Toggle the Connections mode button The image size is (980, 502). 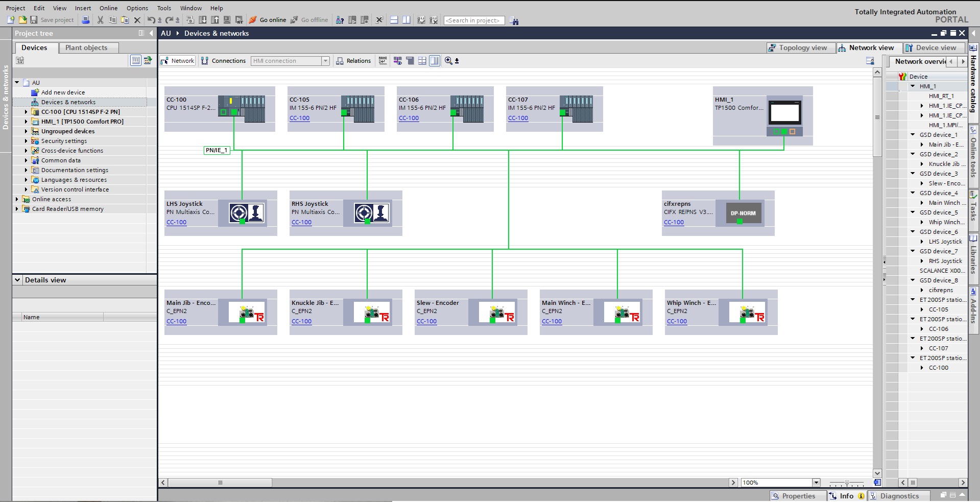coord(223,61)
